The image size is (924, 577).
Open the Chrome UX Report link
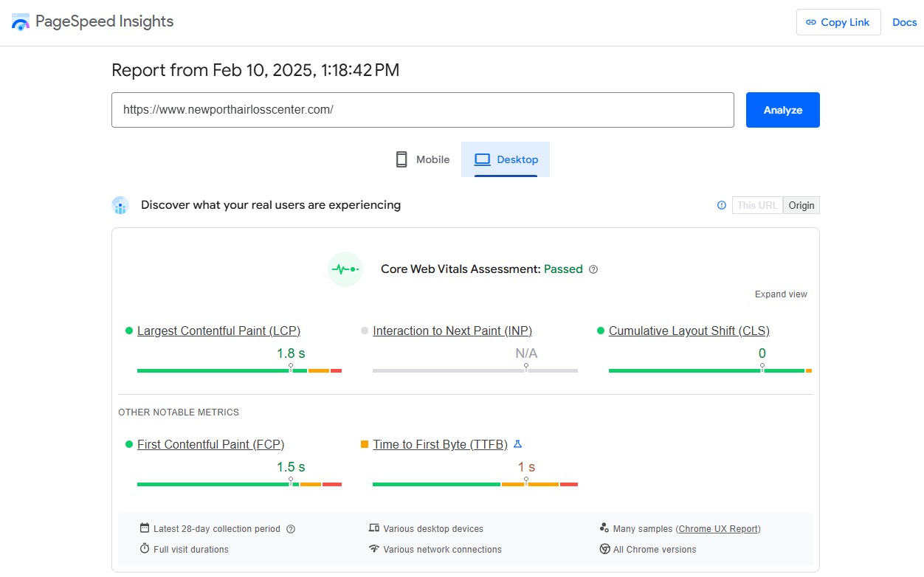pyautogui.click(x=718, y=529)
